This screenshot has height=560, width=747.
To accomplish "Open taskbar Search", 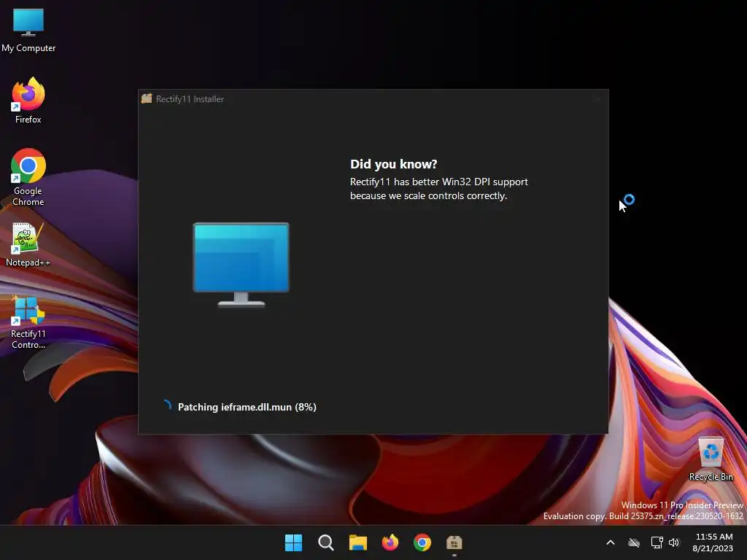I will coord(326,542).
